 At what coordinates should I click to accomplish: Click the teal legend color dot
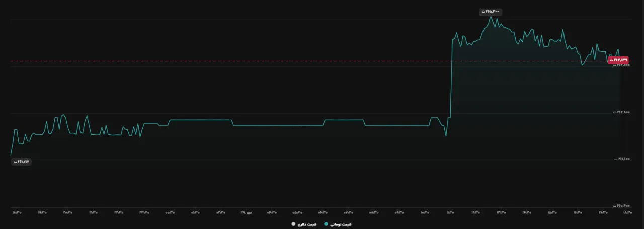point(326,224)
